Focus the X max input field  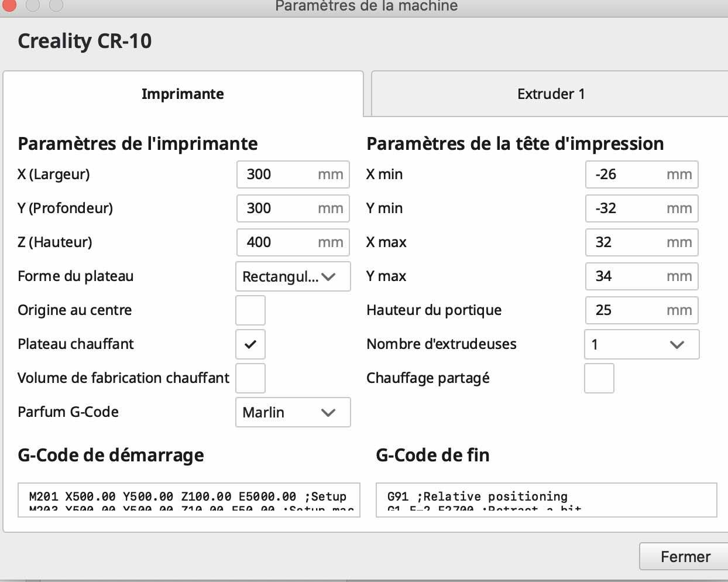coord(642,242)
